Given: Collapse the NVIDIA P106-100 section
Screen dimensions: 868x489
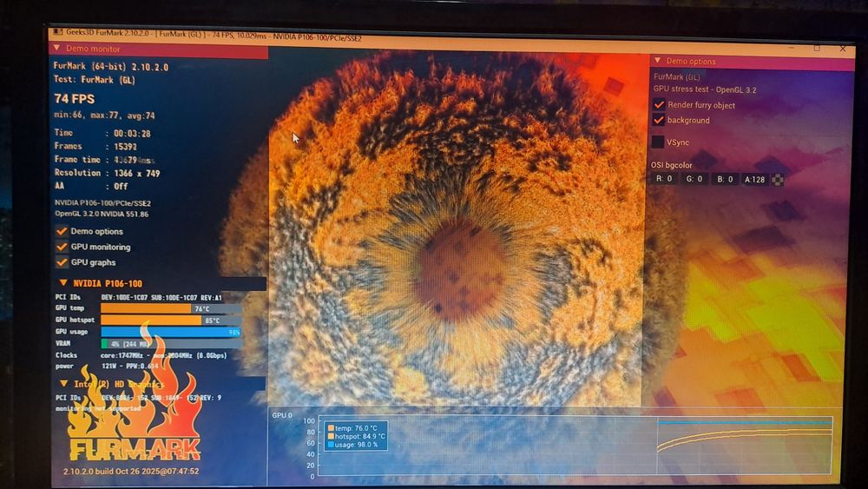Looking at the screenshot, I should coord(63,283).
